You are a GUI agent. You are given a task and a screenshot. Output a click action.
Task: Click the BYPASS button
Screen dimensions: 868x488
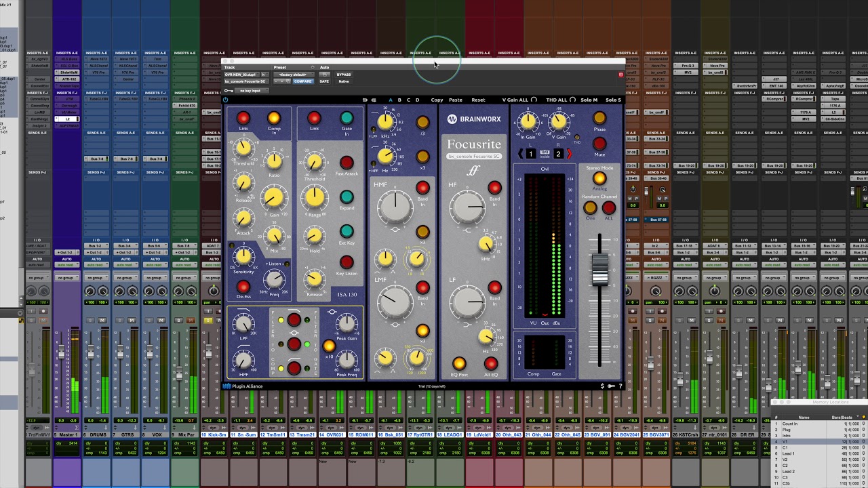coord(344,75)
